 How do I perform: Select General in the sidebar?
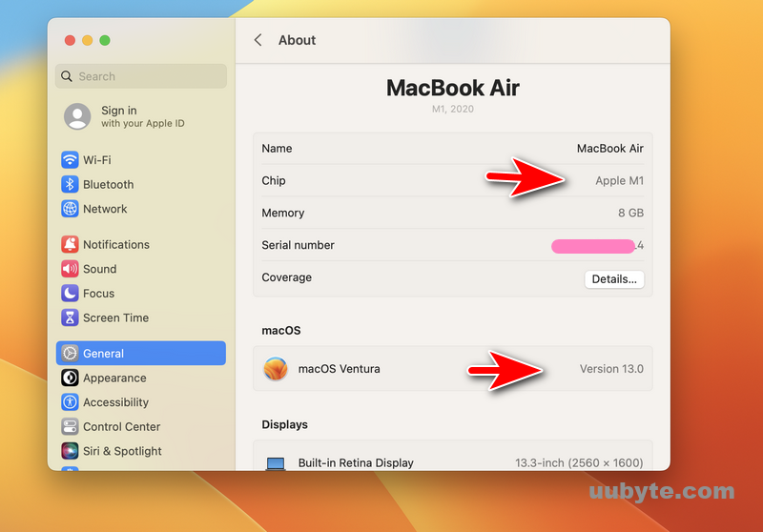[x=141, y=353]
